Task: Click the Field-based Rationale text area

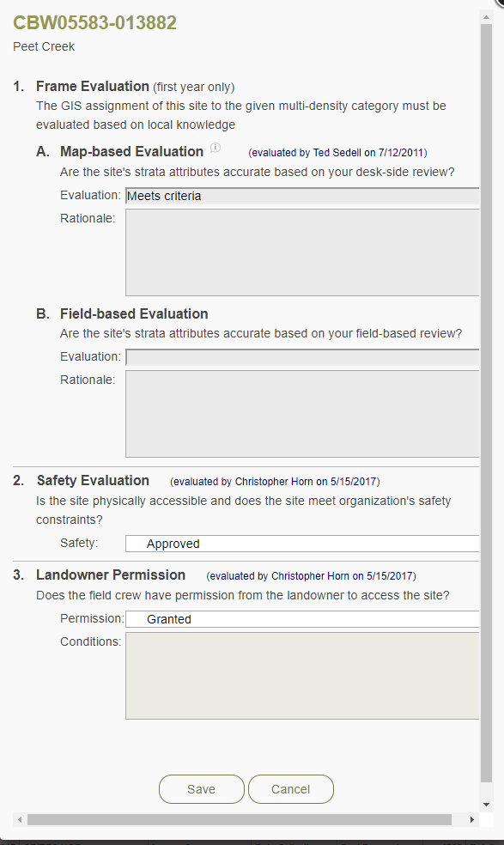Action: coord(302,414)
